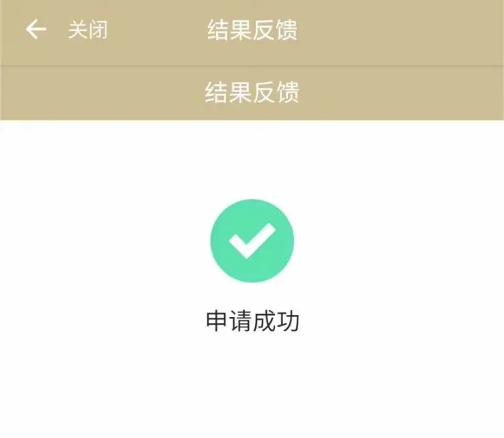Viewport: 504px width, 438px height.
Task: Click the tan sub-header strip labeled 结果反馈
Action: click(252, 93)
